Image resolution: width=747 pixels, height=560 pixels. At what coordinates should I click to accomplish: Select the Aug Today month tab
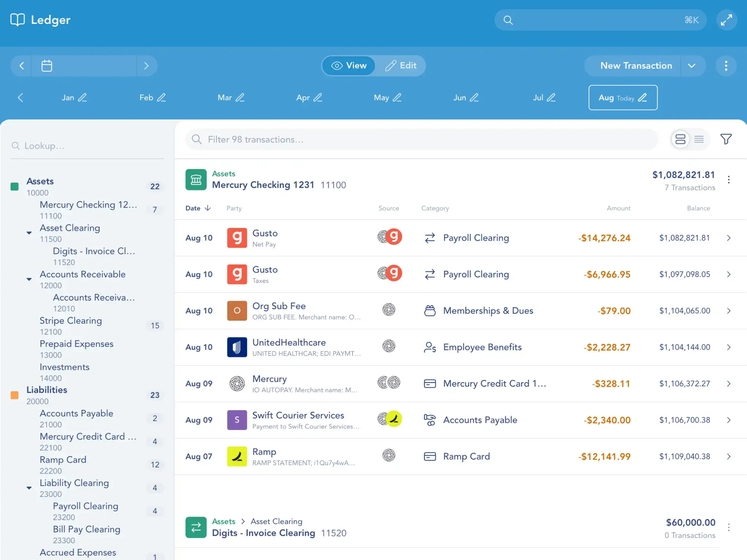(623, 97)
